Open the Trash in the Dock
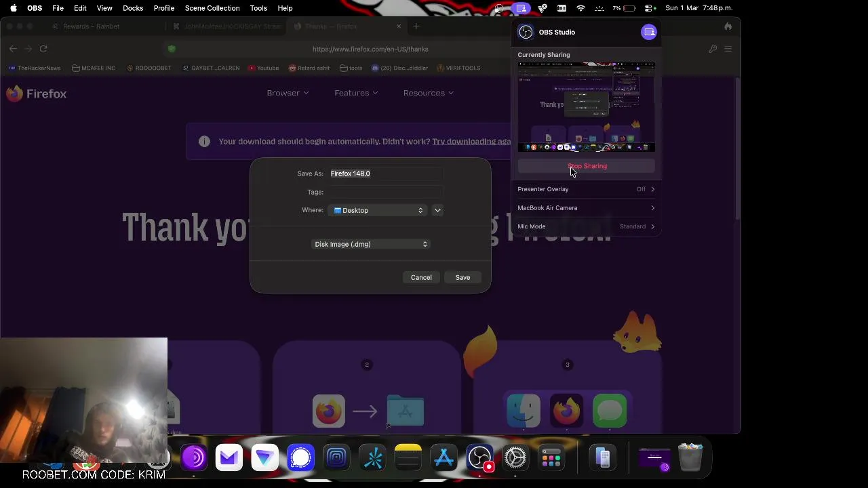This screenshot has height=488, width=868. (690, 457)
